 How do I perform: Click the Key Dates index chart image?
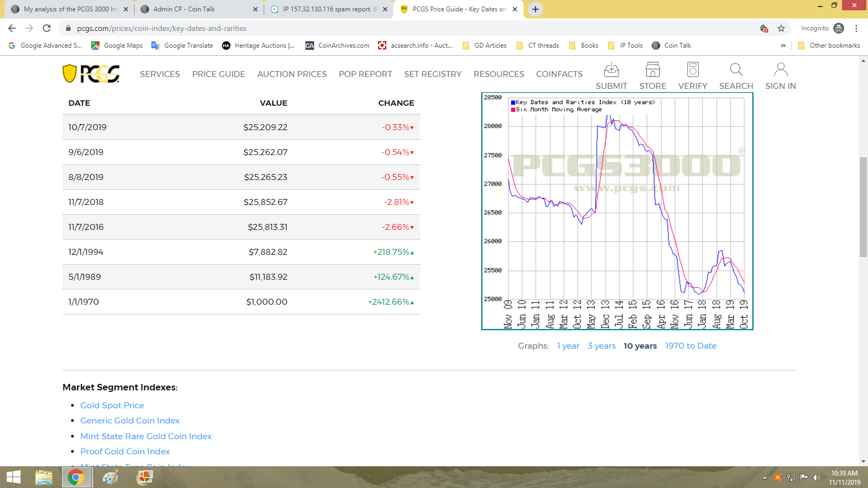click(617, 211)
